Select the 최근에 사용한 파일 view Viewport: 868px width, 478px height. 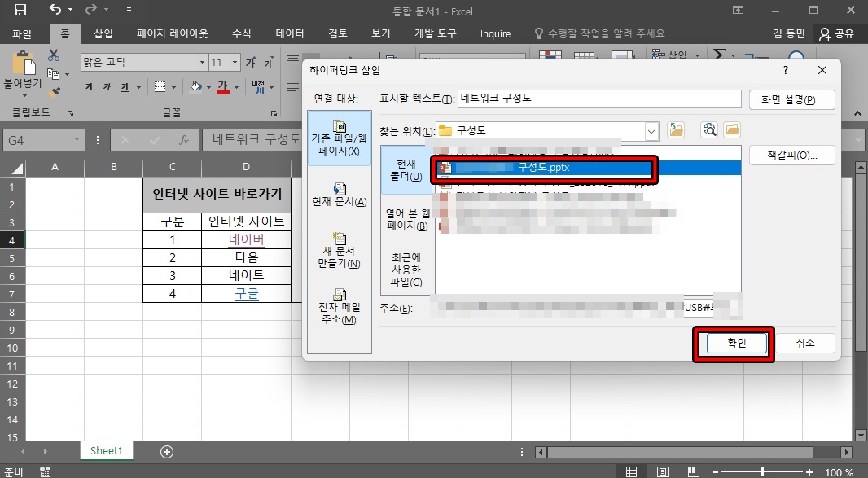[x=406, y=270]
